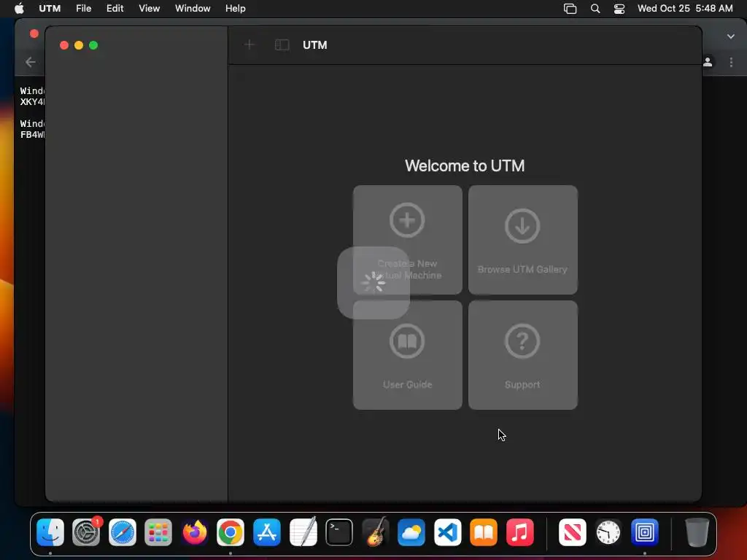Open Stage Manager from menu bar

click(570, 8)
